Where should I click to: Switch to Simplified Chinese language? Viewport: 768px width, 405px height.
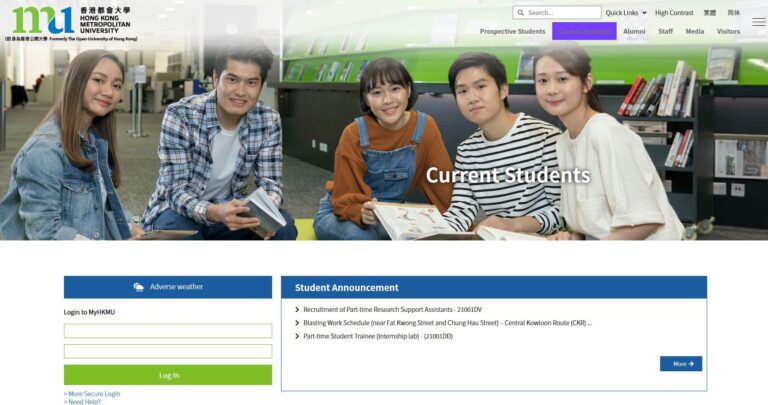[x=733, y=13]
